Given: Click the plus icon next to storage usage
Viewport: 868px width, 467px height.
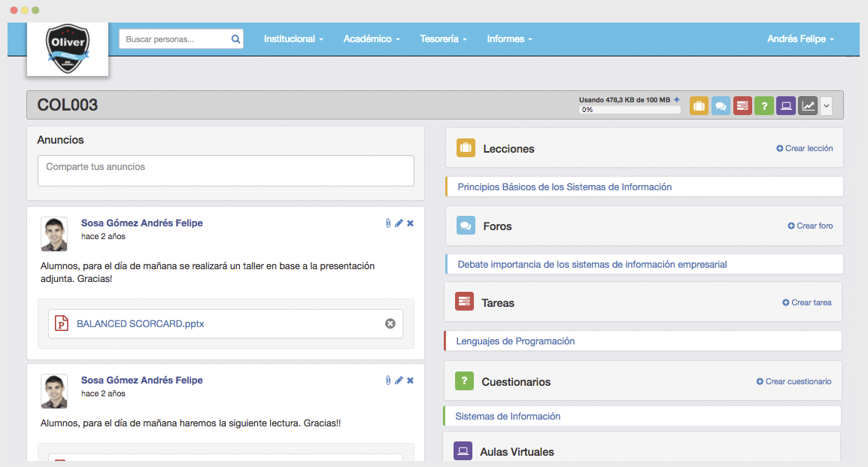Looking at the screenshot, I should [676, 99].
